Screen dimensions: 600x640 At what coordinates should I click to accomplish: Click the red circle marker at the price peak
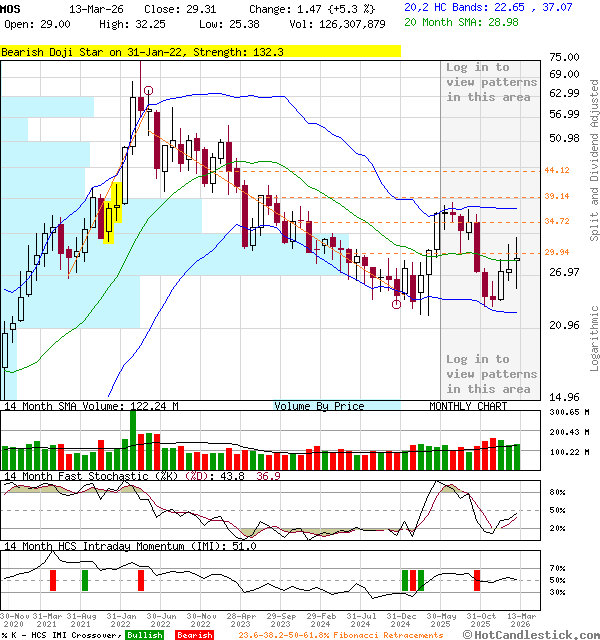(148, 91)
